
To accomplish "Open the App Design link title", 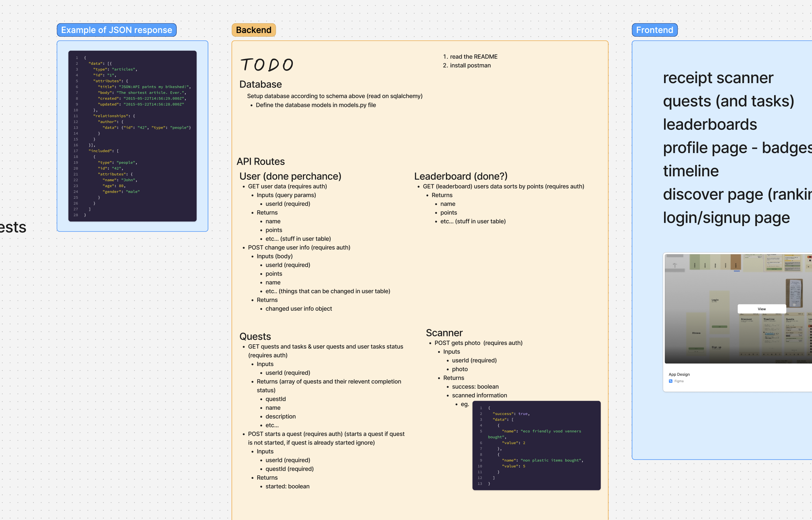I will pyautogui.click(x=679, y=374).
